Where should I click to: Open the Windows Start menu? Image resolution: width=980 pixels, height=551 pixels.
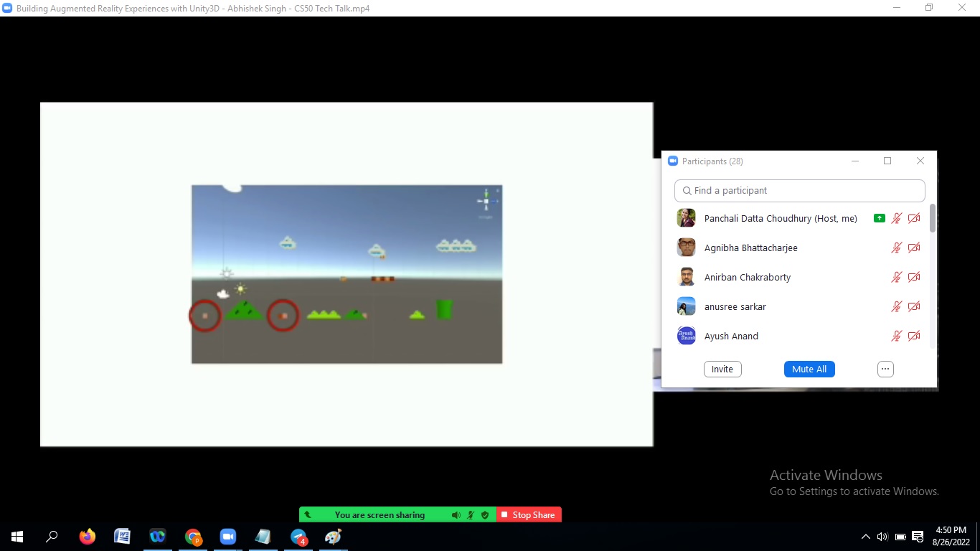tap(17, 536)
